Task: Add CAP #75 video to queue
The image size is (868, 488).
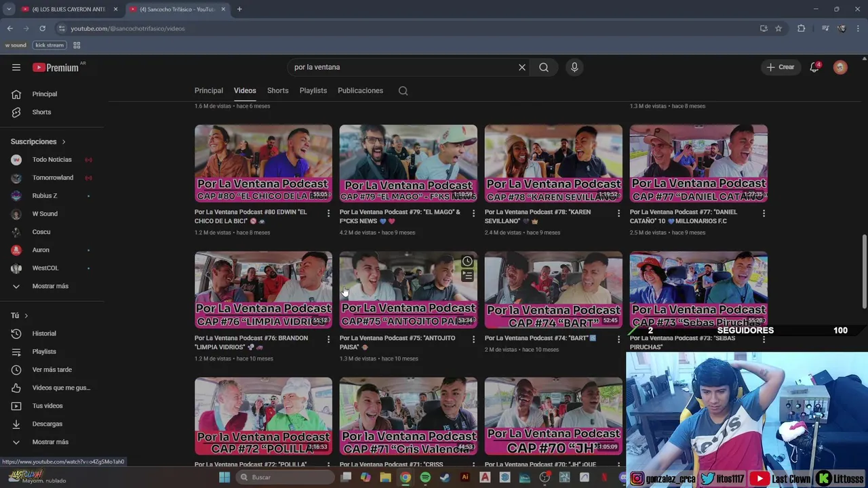Action: coord(467,276)
